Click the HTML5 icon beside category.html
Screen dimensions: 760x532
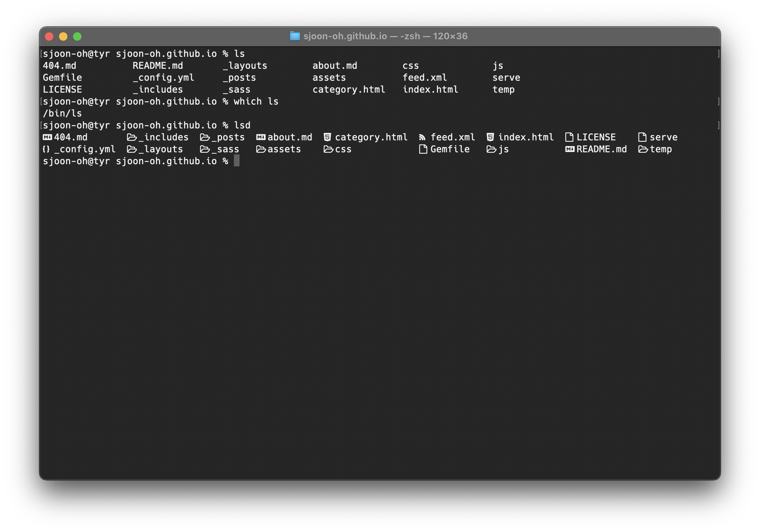327,137
